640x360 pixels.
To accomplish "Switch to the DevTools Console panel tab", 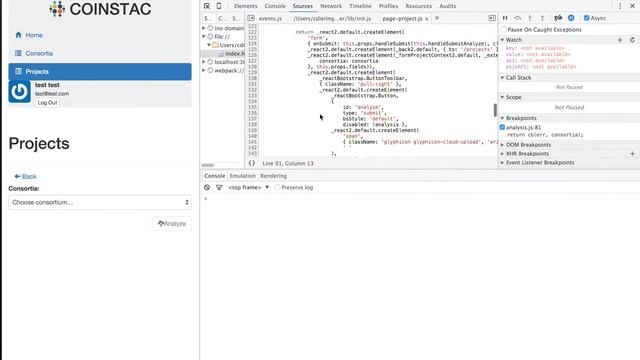I will point(275,6).
